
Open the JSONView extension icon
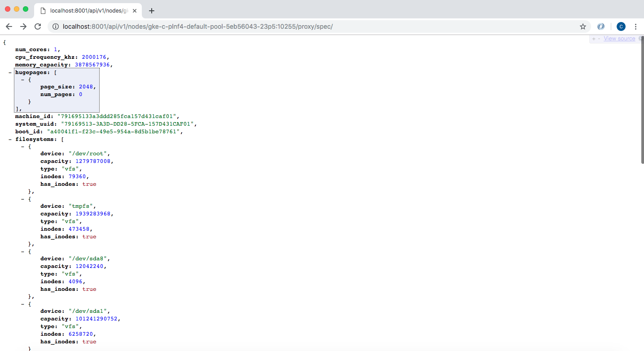601,26
